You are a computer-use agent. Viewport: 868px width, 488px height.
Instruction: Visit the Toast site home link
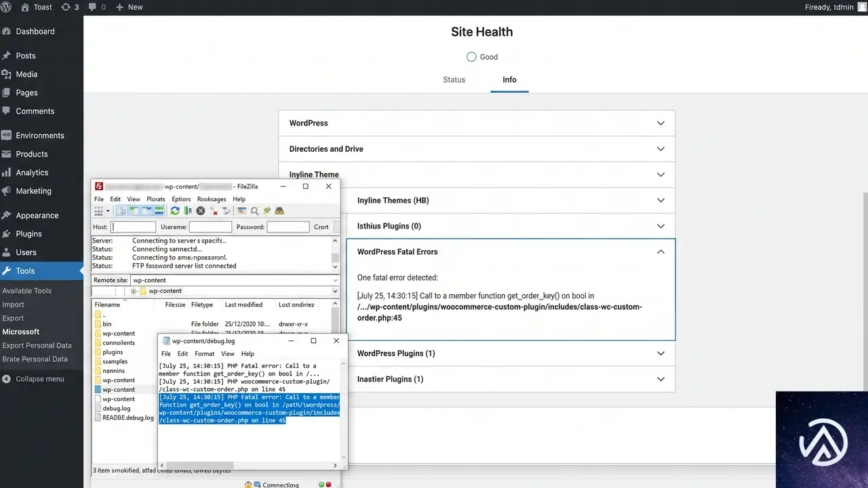pos(37,7)
